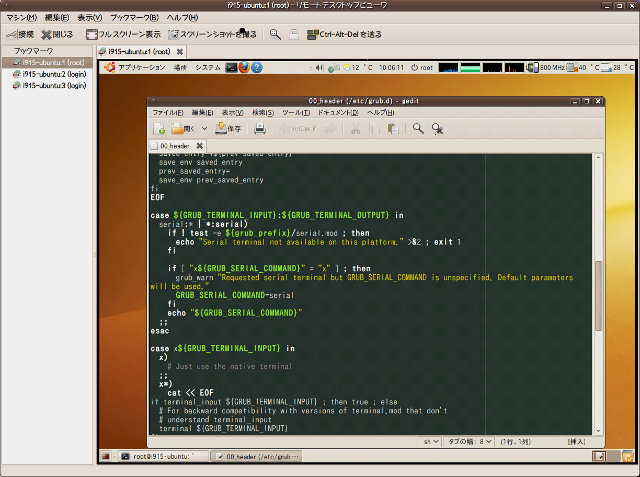Click the volume speaker icon in remote panel
The image size is (640, 477).
click(x=320, y=68)
